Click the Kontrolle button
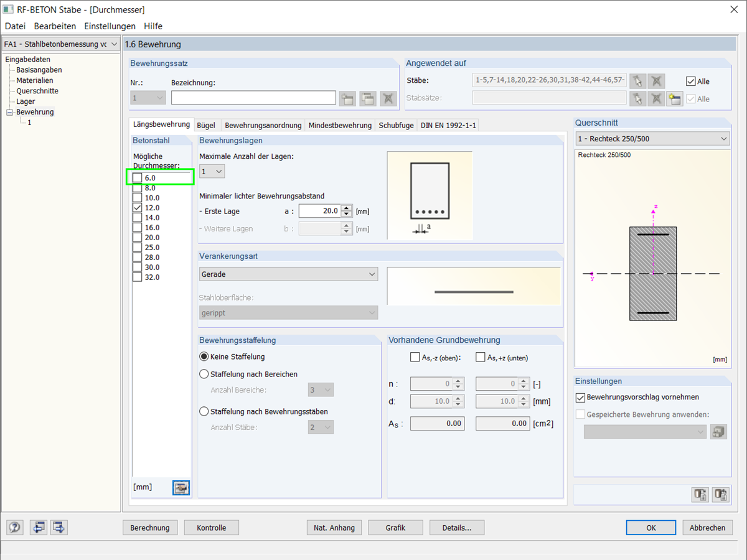The height and width of the screenshot is (560, 747). click(x=212, y=528)
